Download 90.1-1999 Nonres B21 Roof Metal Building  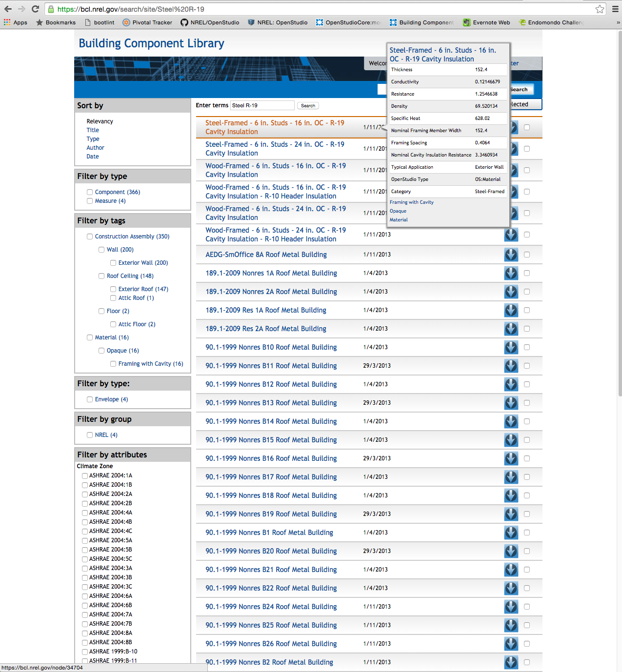511,570
